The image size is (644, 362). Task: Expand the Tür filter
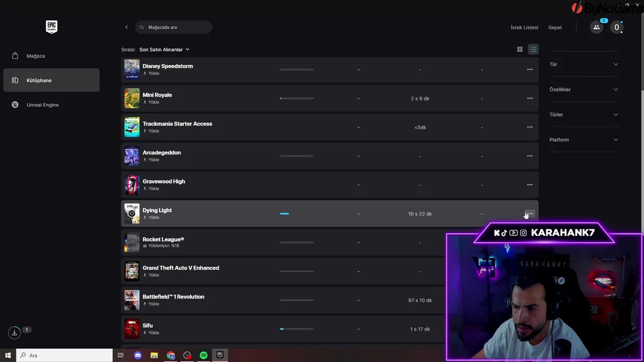point(584,64)
